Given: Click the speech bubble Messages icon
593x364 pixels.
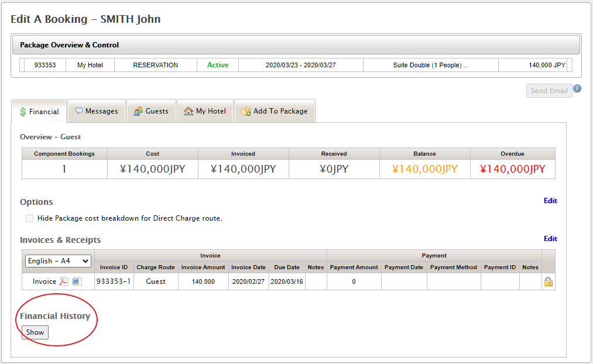Looking at the screenshot, I should 79,111.
